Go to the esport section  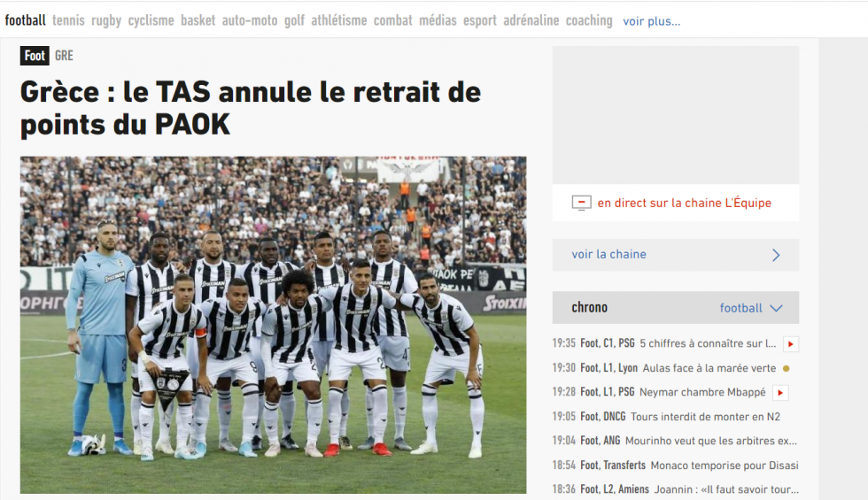480,20
